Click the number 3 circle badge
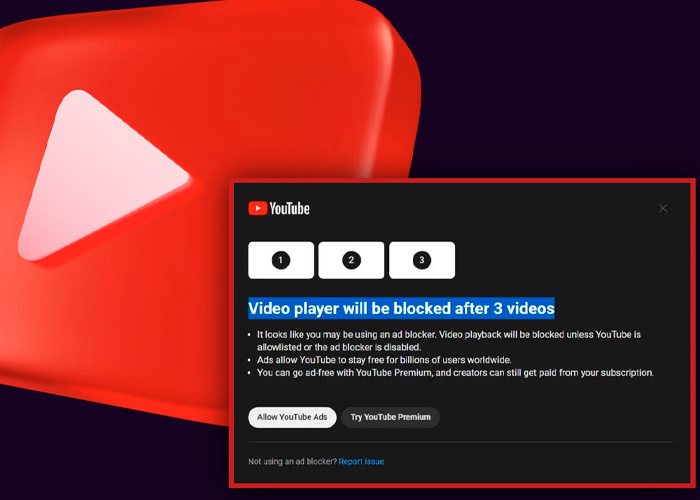The width and height of the screenshot is (700, 500). pyautogui.click(x=422, y=260)
